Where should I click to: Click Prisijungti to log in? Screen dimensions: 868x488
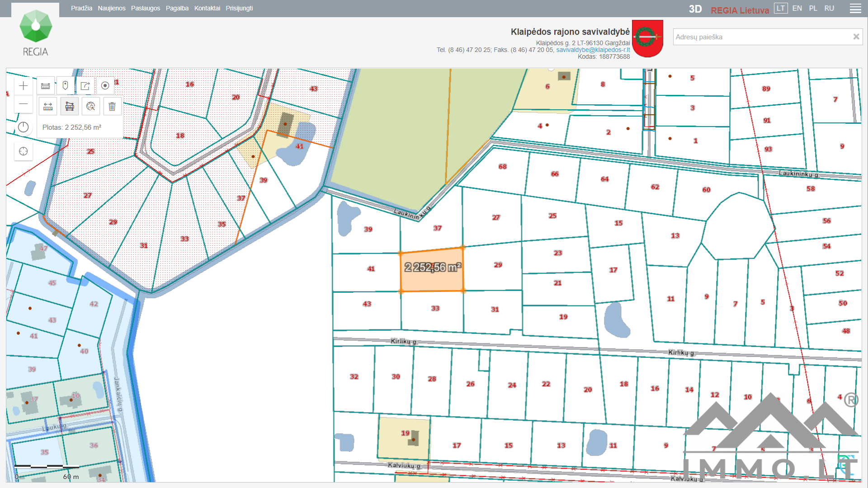point(239,8)
